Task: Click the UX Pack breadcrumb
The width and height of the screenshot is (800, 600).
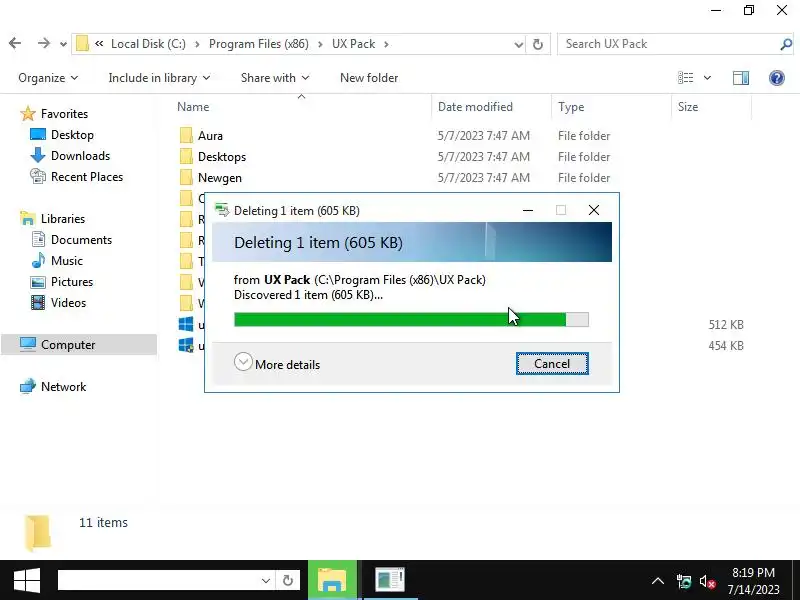Action: (x=354, y=44)
